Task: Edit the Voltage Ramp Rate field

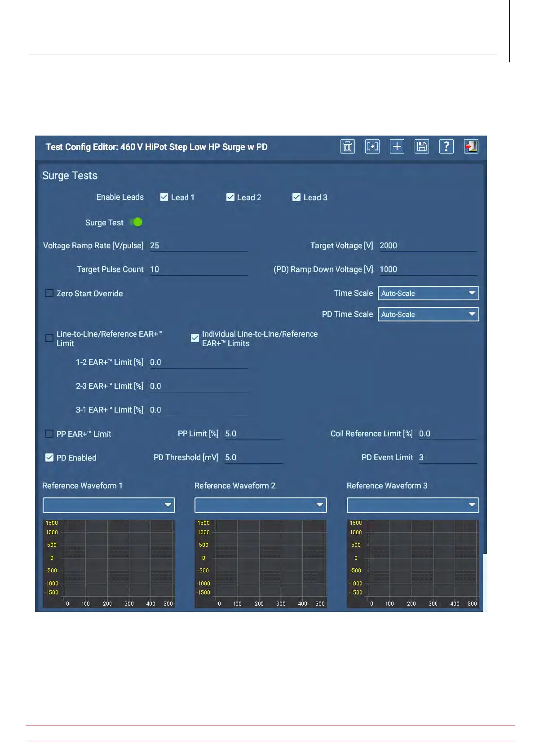Action: [x=199, y=246]
